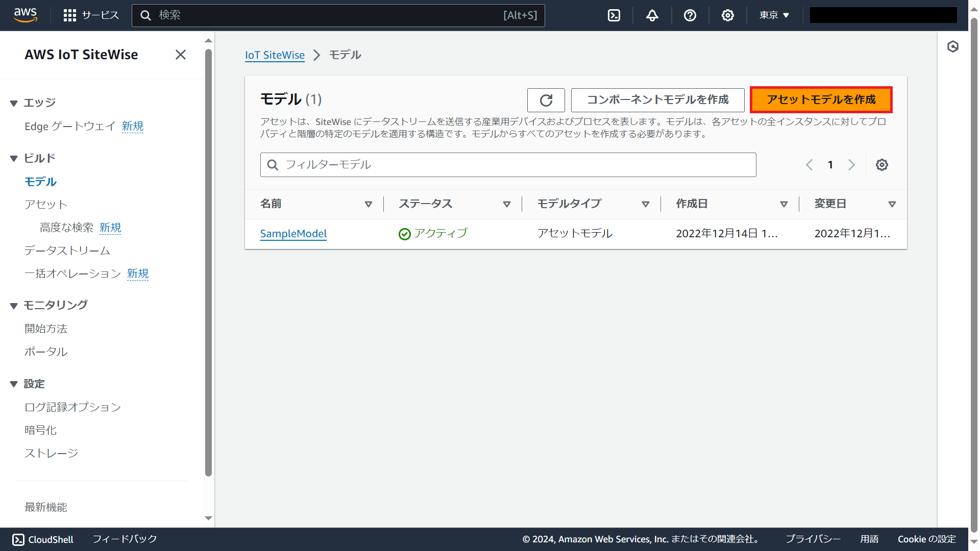Open table preferences gear icon

click(881, 165)
